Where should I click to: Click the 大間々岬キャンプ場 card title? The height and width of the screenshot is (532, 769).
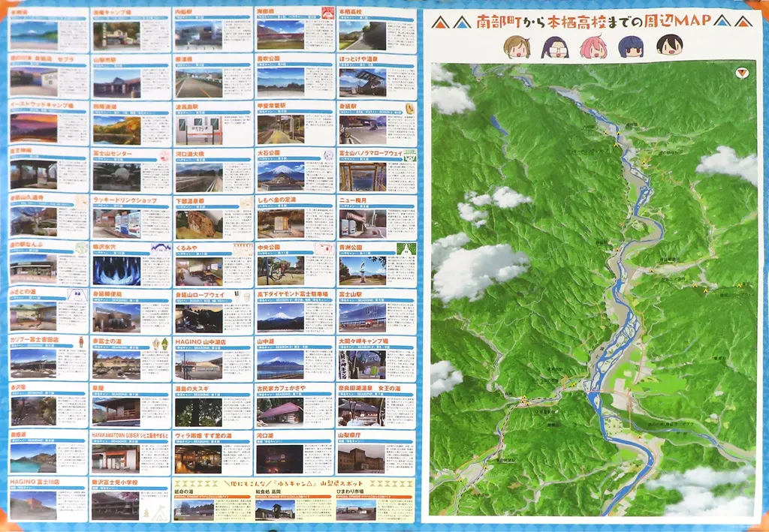tap(363, 341)
